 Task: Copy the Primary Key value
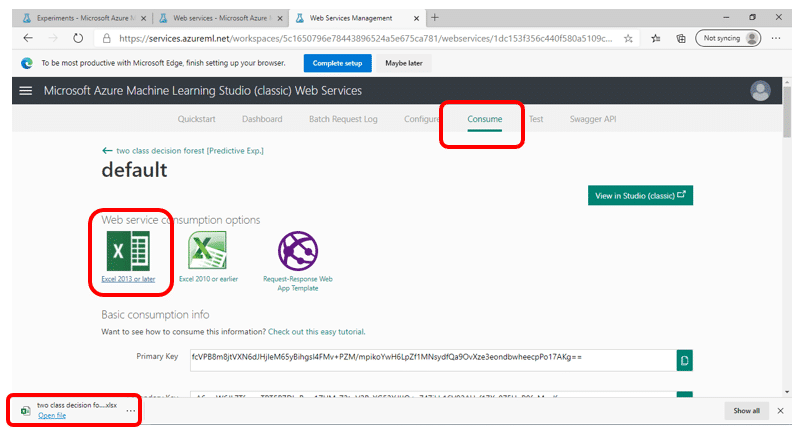[x=684, y=358]
